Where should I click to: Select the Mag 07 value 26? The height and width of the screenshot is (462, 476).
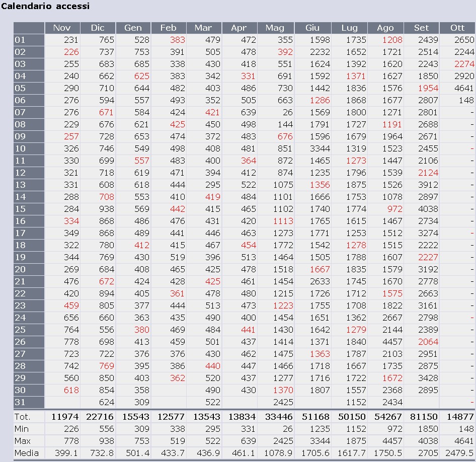287,112
